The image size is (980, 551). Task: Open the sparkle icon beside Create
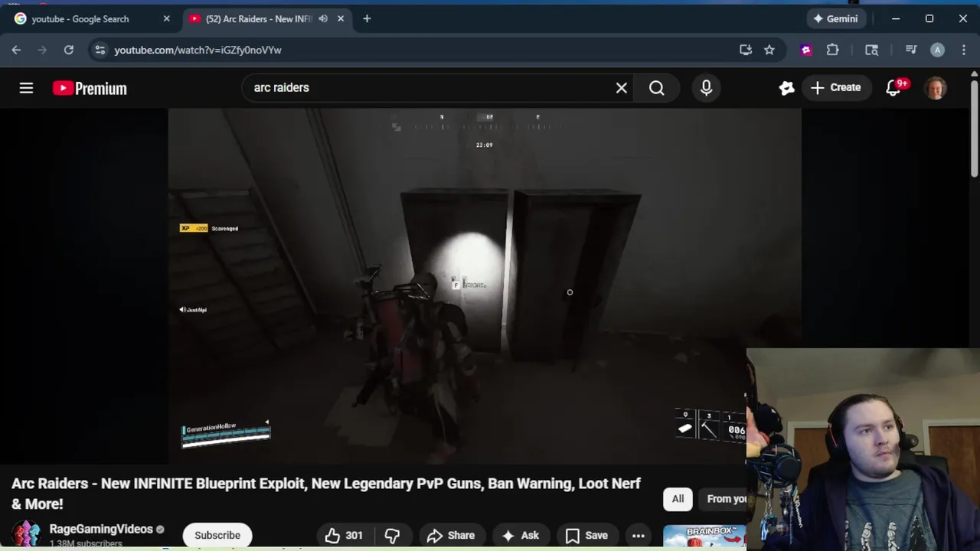pos(786,88)
